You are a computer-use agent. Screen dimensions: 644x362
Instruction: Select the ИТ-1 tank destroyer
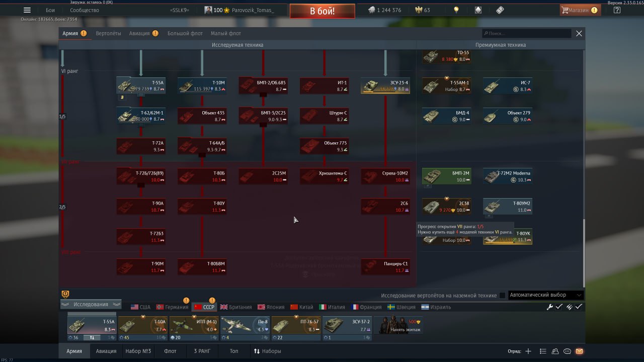[x=325, y=85]
